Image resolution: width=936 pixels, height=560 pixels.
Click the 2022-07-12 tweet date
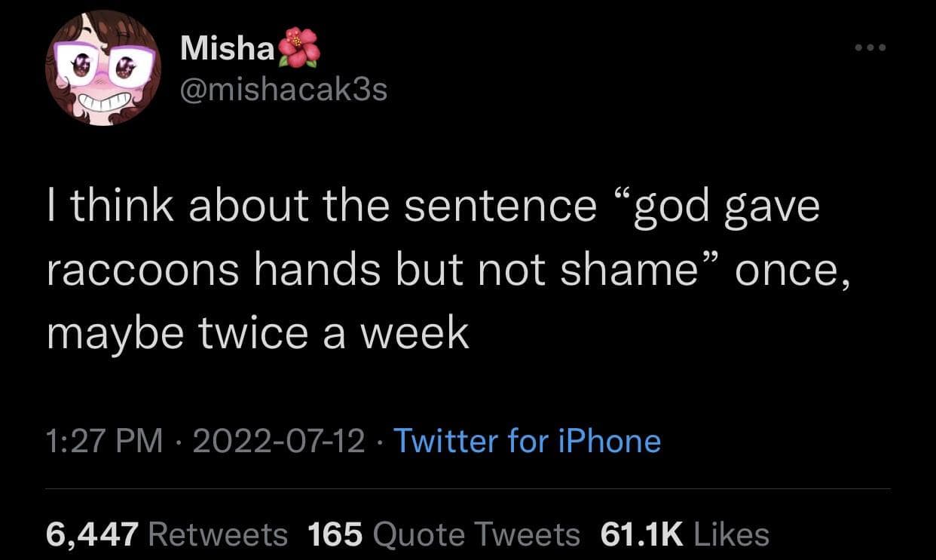pos(279,440)
